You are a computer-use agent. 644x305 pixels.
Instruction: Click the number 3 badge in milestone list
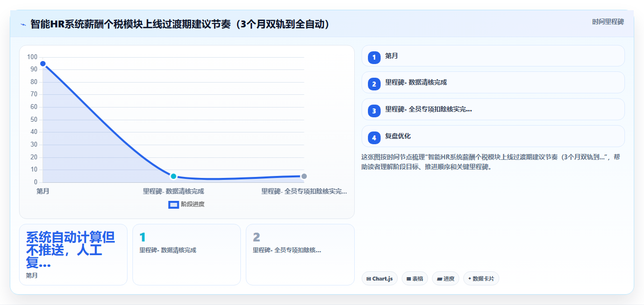[374, 111]
